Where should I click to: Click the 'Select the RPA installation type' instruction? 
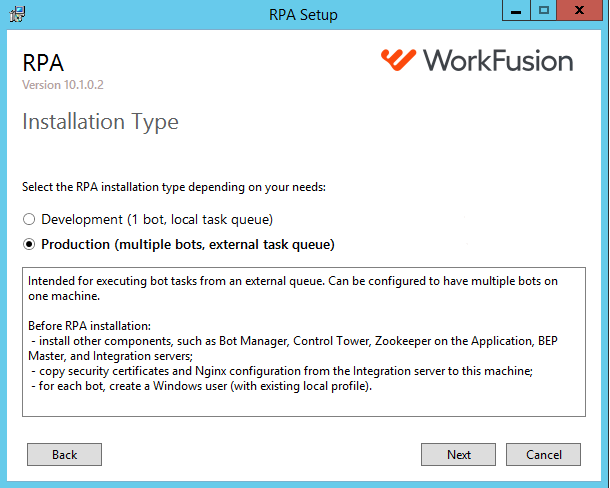coord(174,187)
